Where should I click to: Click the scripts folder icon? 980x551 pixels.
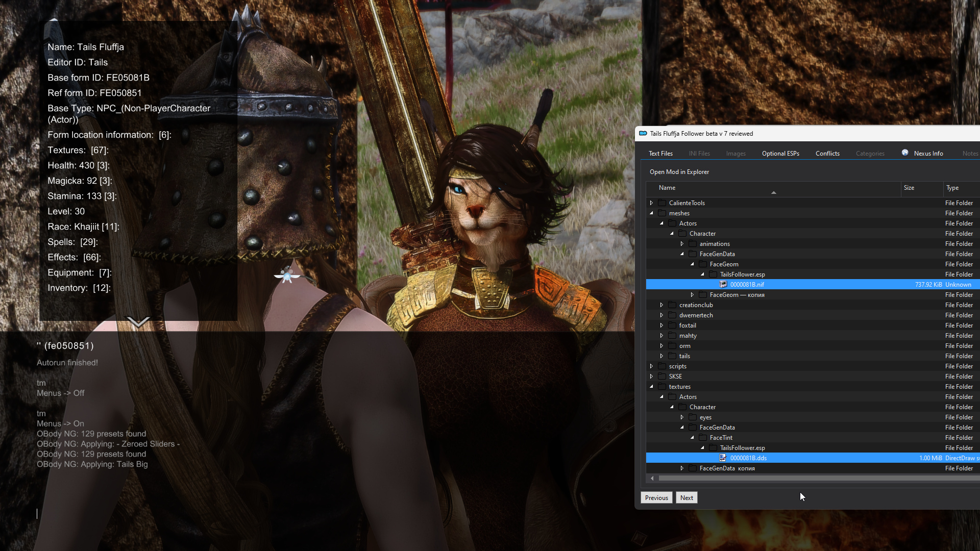[x=662, y=366]
